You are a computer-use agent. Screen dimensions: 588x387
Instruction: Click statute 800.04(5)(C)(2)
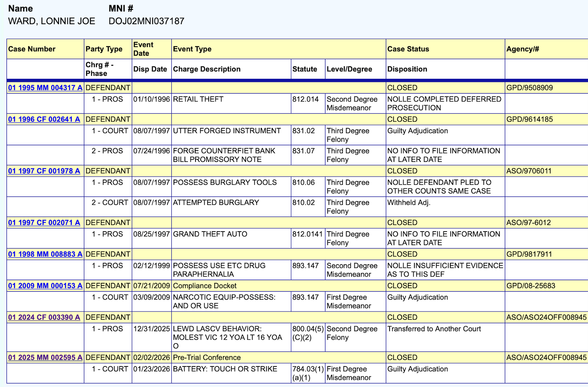308,333
